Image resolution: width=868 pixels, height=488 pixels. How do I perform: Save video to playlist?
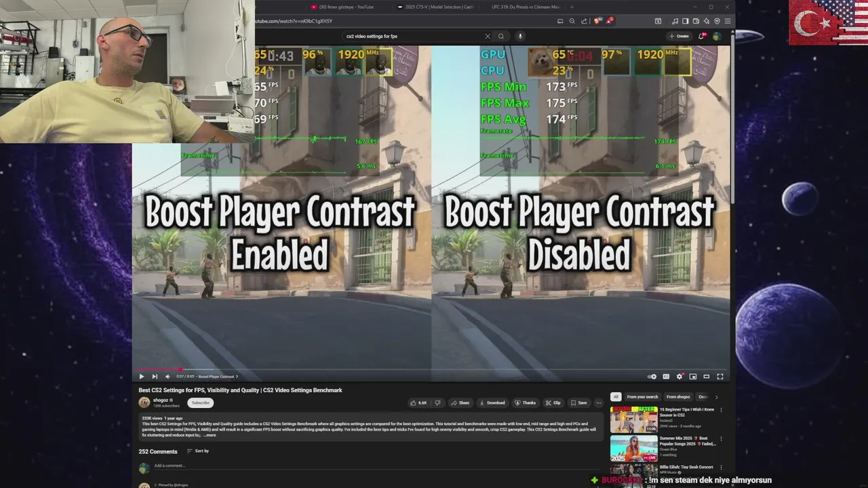point(578,403)
